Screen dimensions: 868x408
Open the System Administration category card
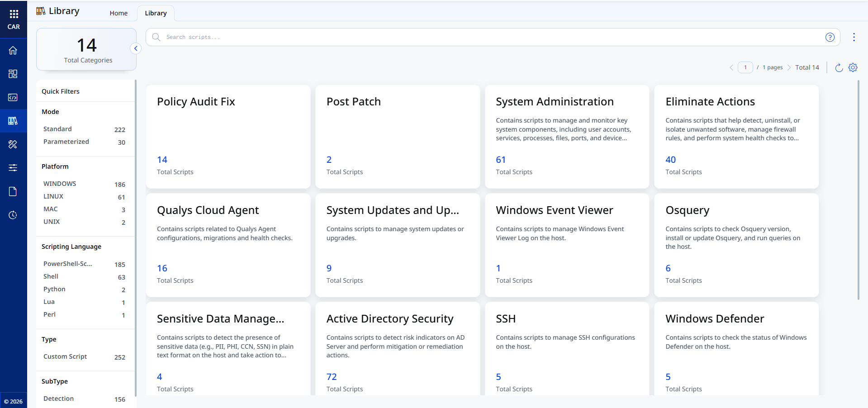click(567, 137)
